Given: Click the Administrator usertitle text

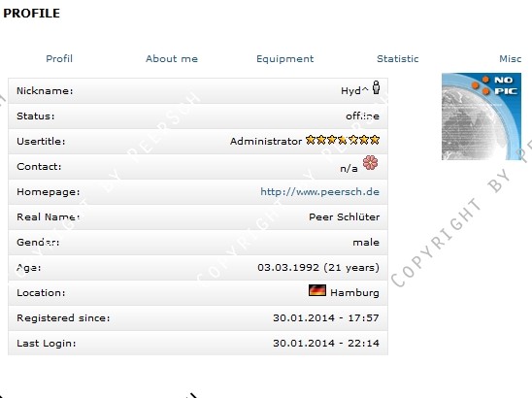Looking at the screenshot, I should (x=266, y=141).
